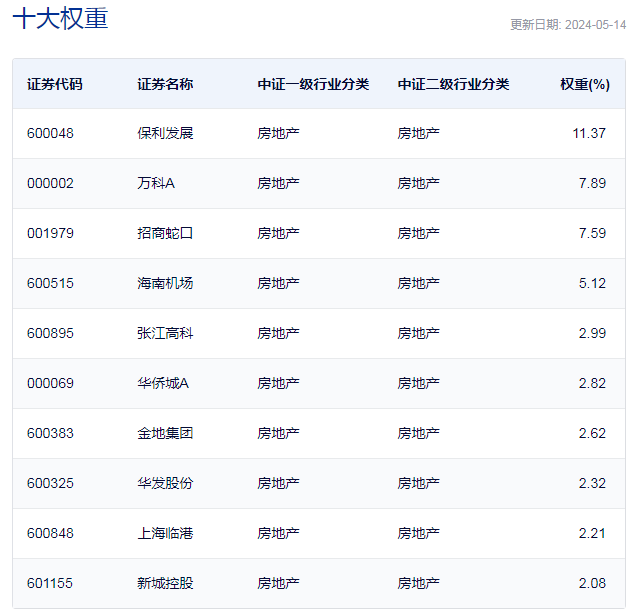Viewport: 631px width, 614px height.
Task: Select security code 600848
Action: pos(50,534)
